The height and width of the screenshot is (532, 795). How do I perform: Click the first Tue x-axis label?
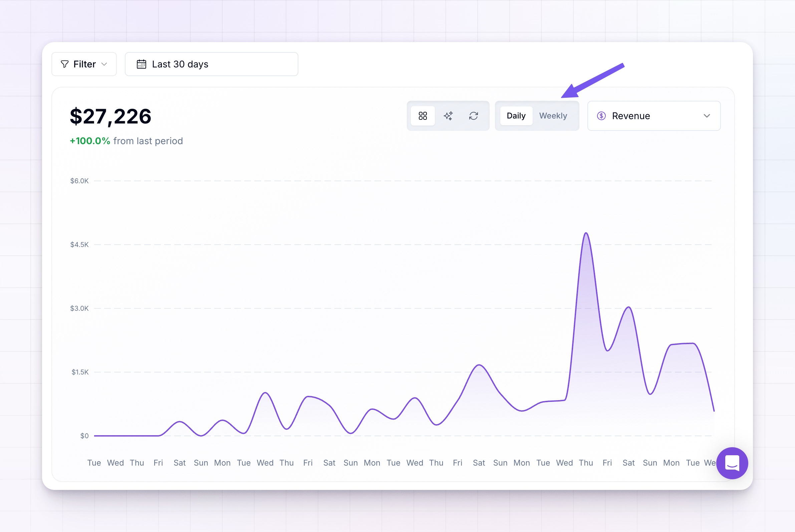click(94, 463)
